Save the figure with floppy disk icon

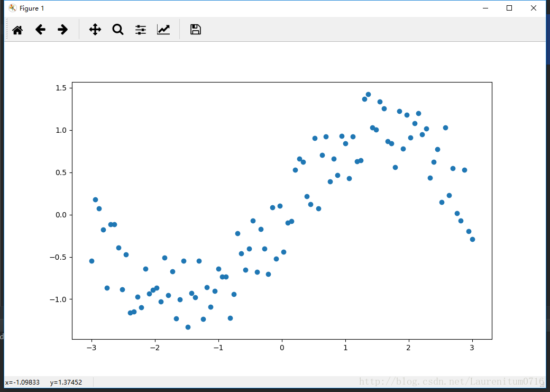[195, 30]
